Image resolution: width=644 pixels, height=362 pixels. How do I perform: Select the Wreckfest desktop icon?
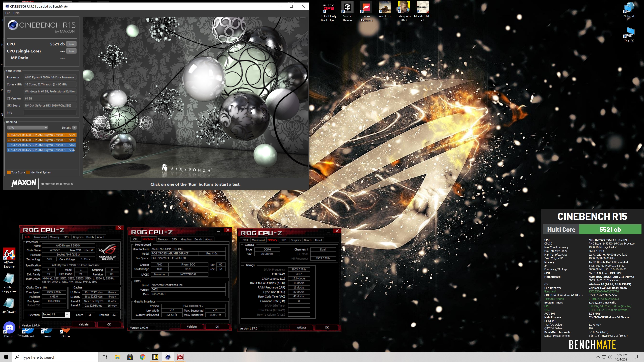[385, 10]
